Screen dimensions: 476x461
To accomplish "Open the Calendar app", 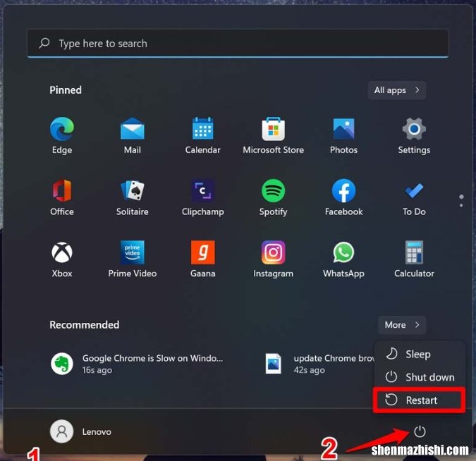I will pyautogui.click(x=203, y=135).
